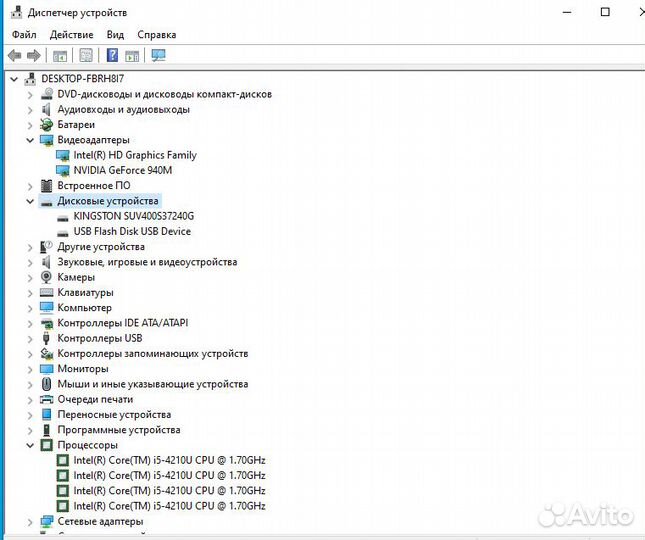Open the Справка menu
This screenshot has height=540, width=645.
click(x=157, y=35)
